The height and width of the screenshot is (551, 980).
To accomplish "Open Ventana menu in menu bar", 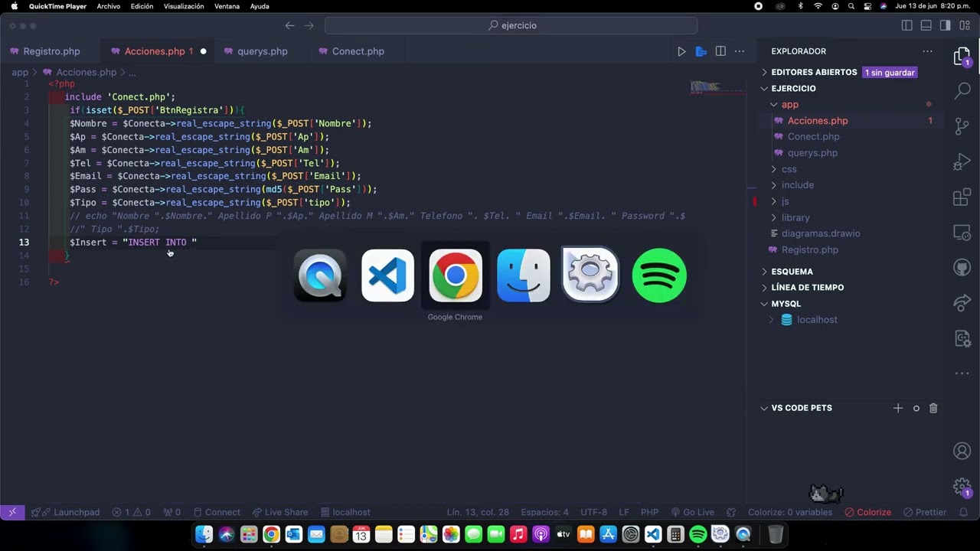I will 227,6.
